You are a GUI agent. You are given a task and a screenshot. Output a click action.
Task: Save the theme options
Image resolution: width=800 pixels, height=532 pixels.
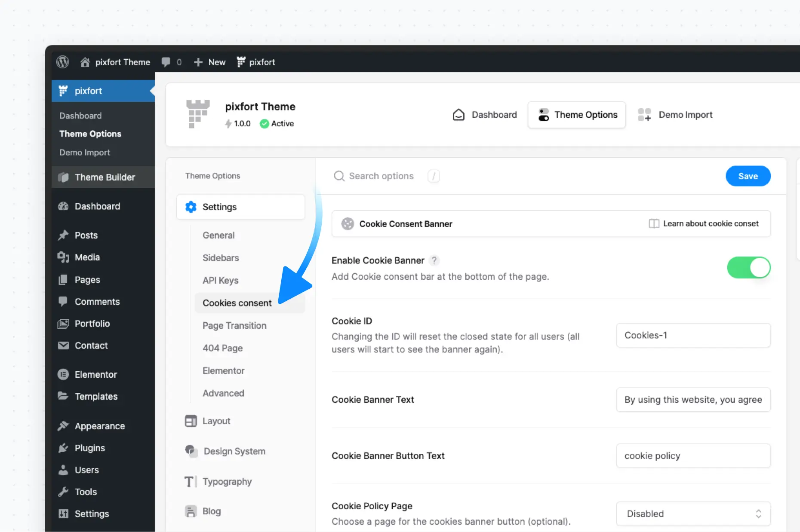coord(748,176)
